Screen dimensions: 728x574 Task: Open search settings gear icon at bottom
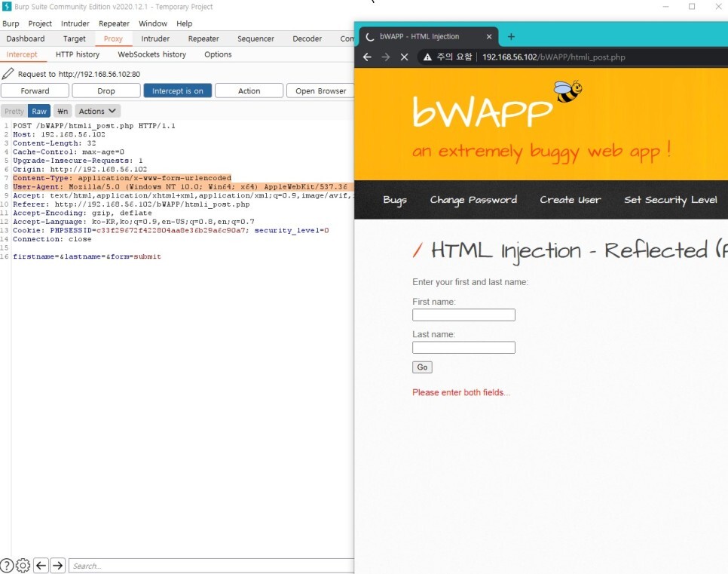click(x=23, y=565)
